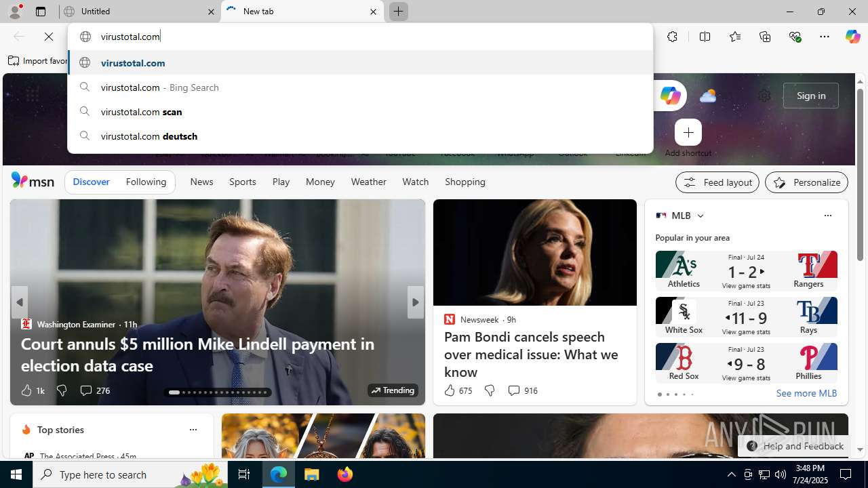
Task: Click the Sign in button
Action: coord(810,96)
